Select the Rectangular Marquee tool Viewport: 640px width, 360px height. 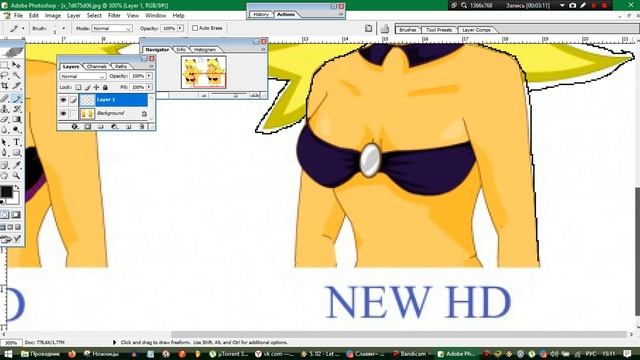pos(4,65)
